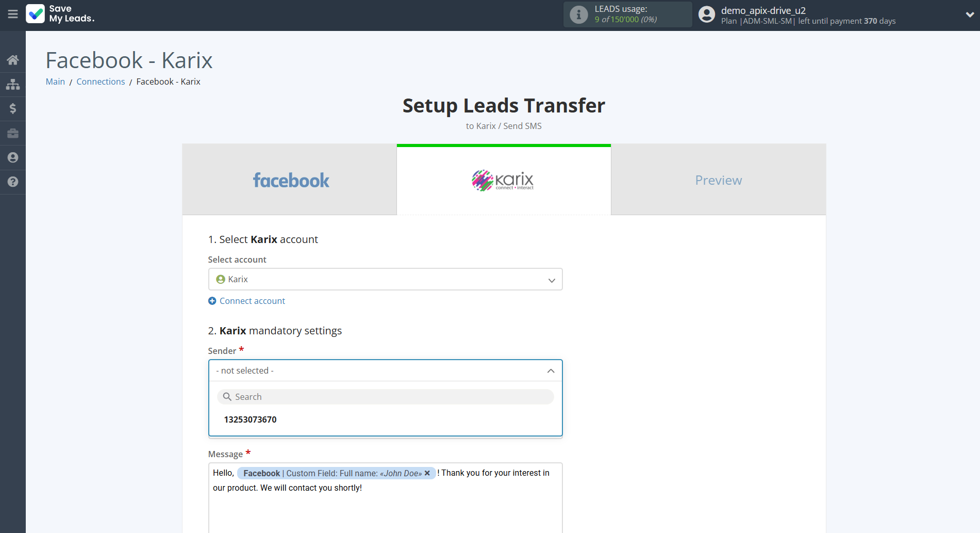This screenshot has height=533, width=980.
Task: Click the LEADS usage info icon
Action: pyautogui.click(x=578, y=14)
